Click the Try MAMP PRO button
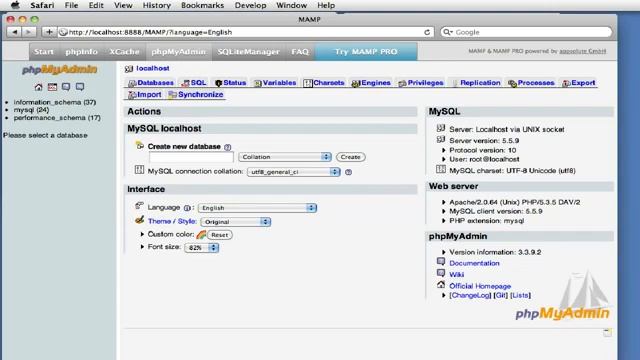 [366, 52]
